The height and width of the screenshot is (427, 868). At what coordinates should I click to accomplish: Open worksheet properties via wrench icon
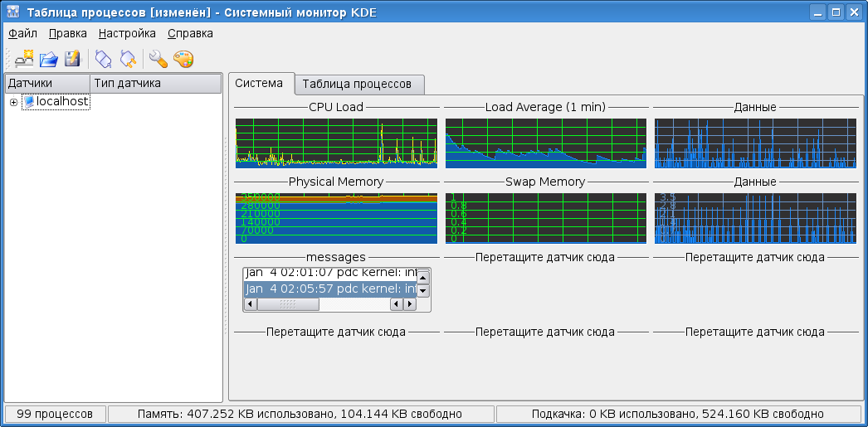[158, 59]
